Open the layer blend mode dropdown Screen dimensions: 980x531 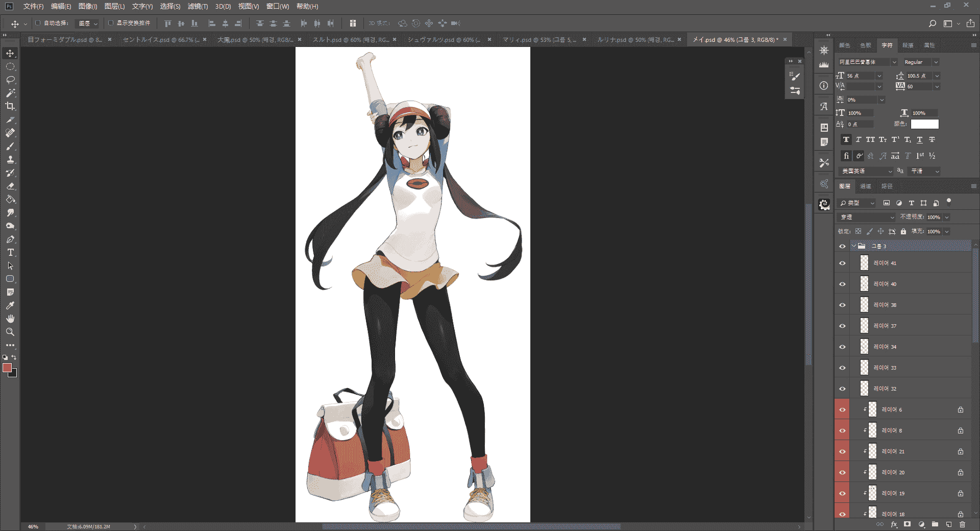867,217
